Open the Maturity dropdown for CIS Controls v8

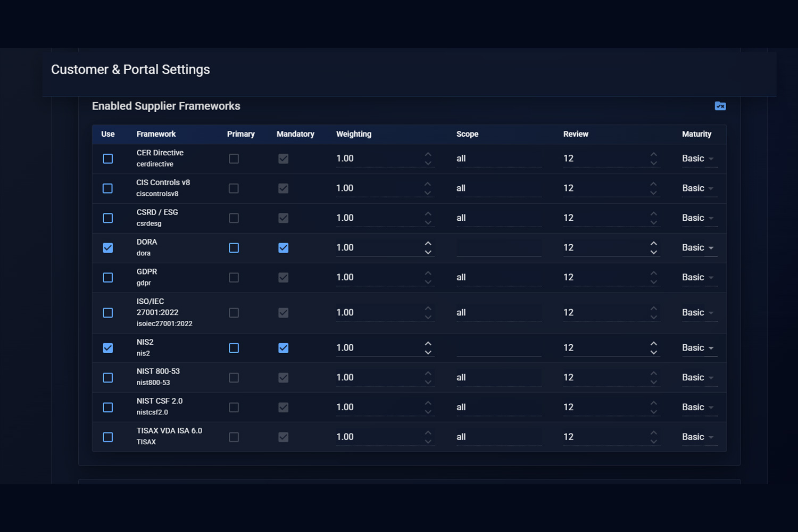pyautogui.click(x=700, y=188)
